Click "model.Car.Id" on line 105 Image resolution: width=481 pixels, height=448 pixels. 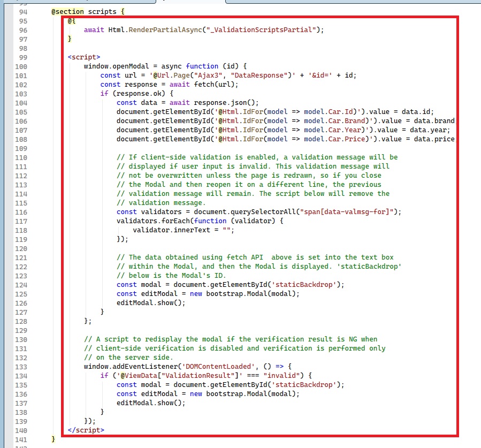pos(328,112)
